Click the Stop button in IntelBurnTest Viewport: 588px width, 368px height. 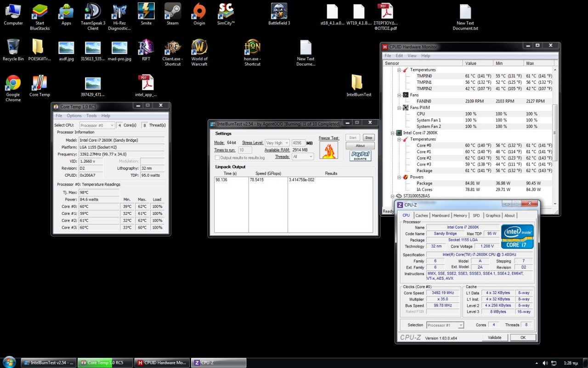point(368,138)
